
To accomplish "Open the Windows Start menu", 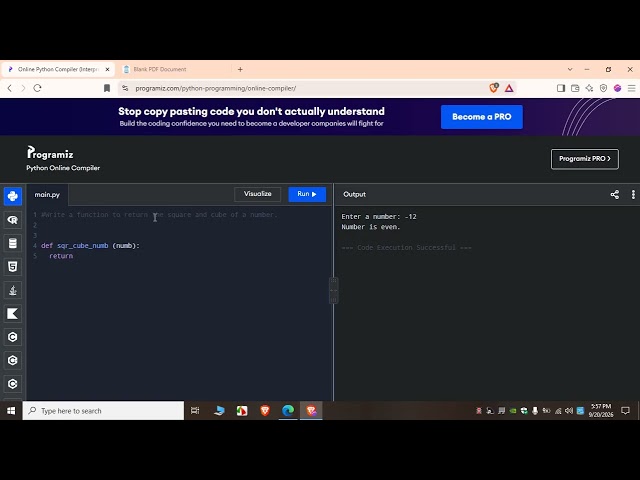I will (11, 411).
